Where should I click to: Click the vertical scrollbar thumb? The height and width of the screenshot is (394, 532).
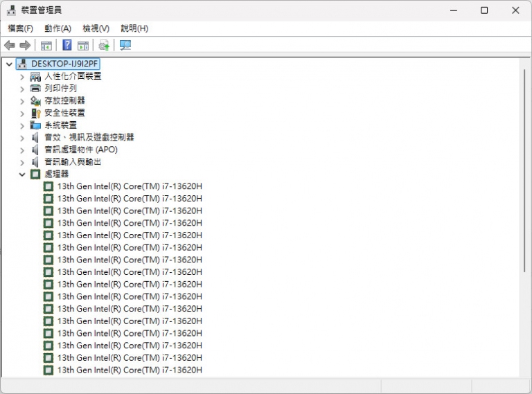point(524,170)
